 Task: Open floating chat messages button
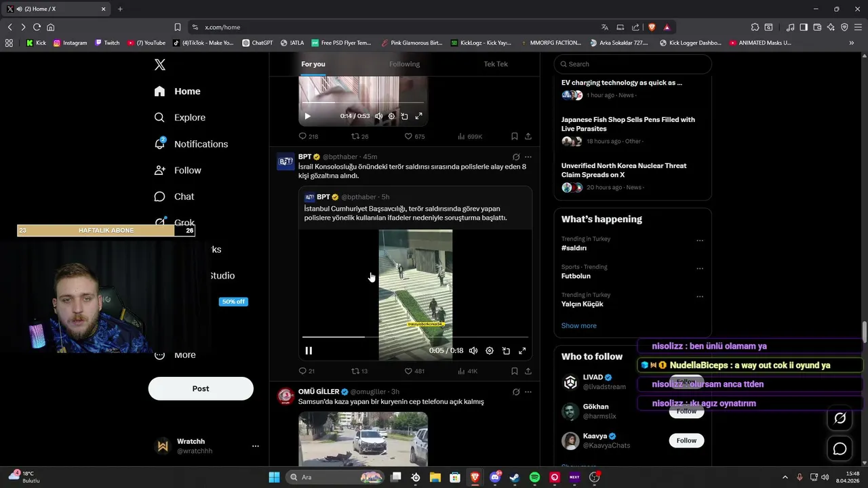(840, 449)
